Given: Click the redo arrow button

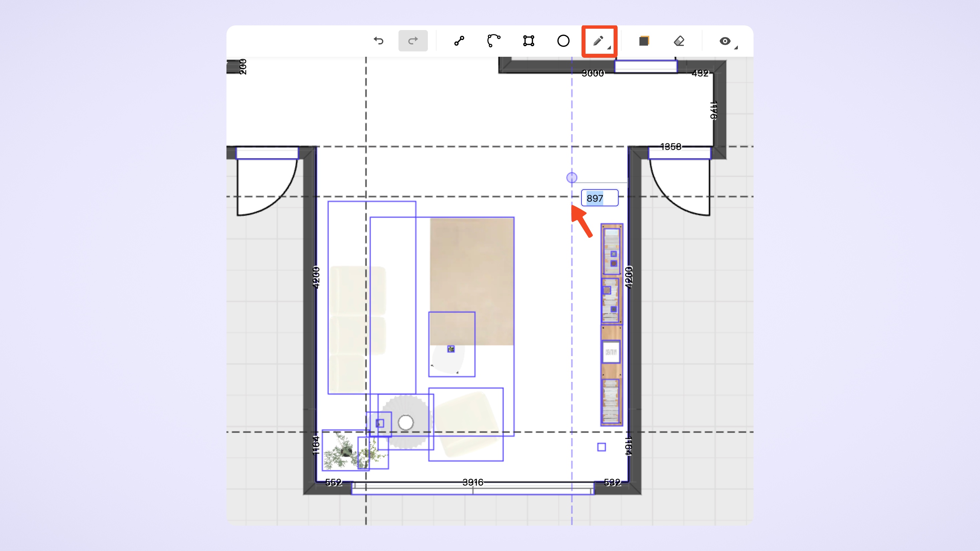Looking at the screenshot, I should (x=413, y=41).
